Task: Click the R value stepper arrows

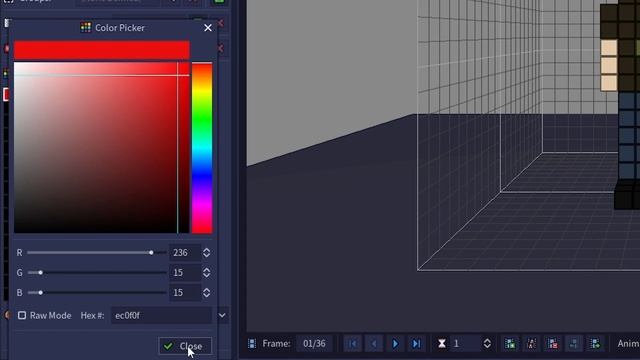Action: [207, 253]
